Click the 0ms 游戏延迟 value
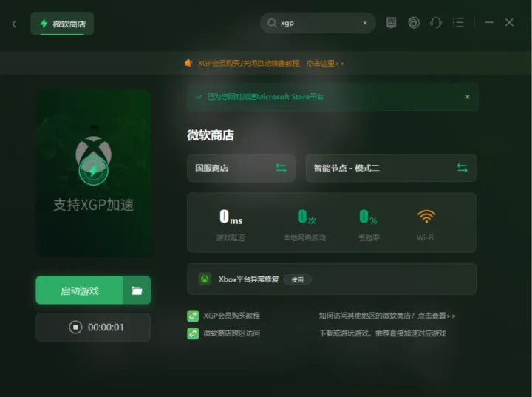 pos(231,217)
